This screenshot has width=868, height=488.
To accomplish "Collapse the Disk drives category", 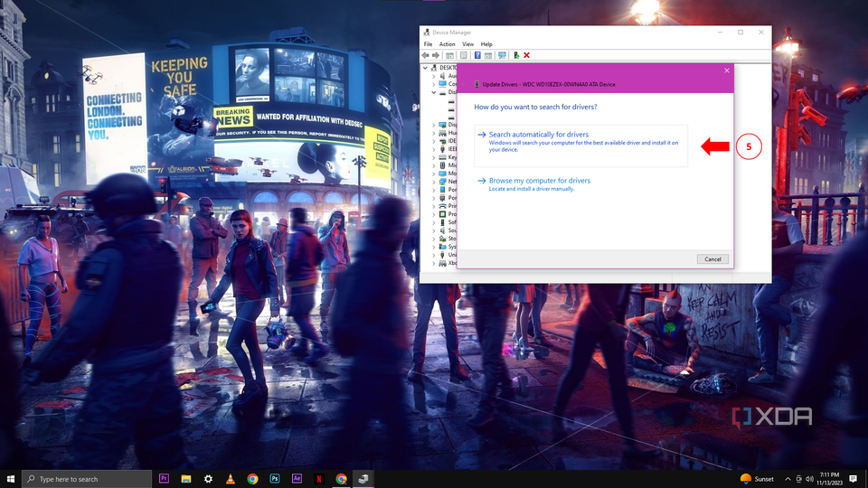I will (434, 92).
